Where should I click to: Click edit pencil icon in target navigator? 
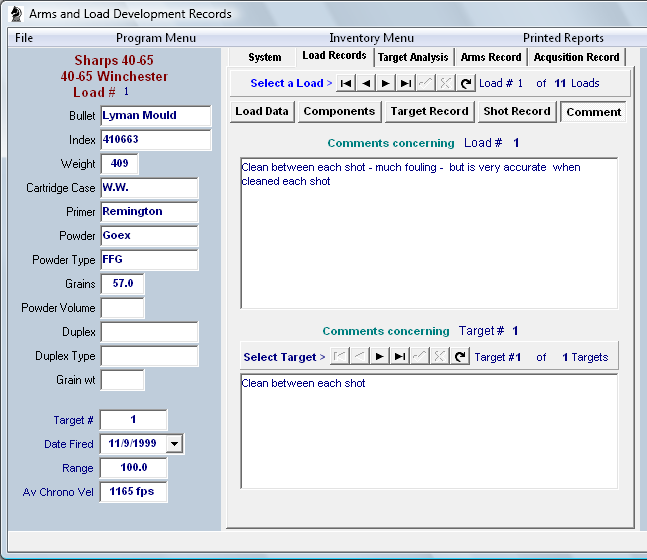click(x=420, y=356)
